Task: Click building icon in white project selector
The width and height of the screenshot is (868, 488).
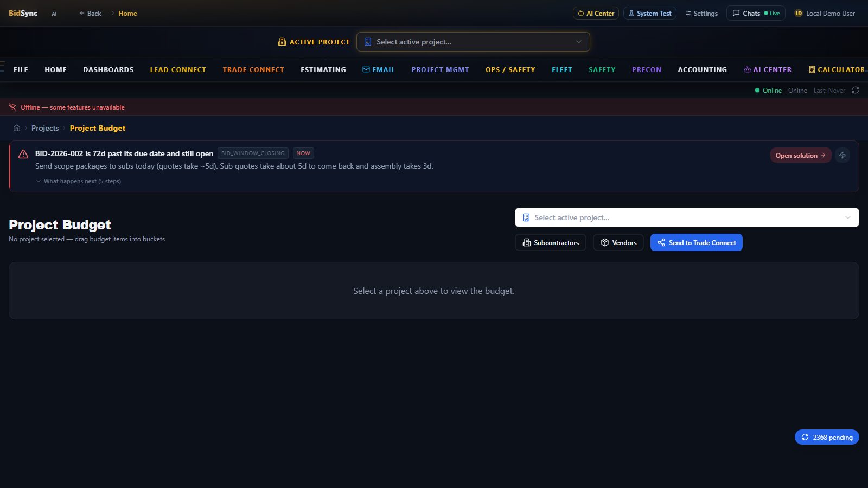Action: pyautogui.click(x=526, y=217)
